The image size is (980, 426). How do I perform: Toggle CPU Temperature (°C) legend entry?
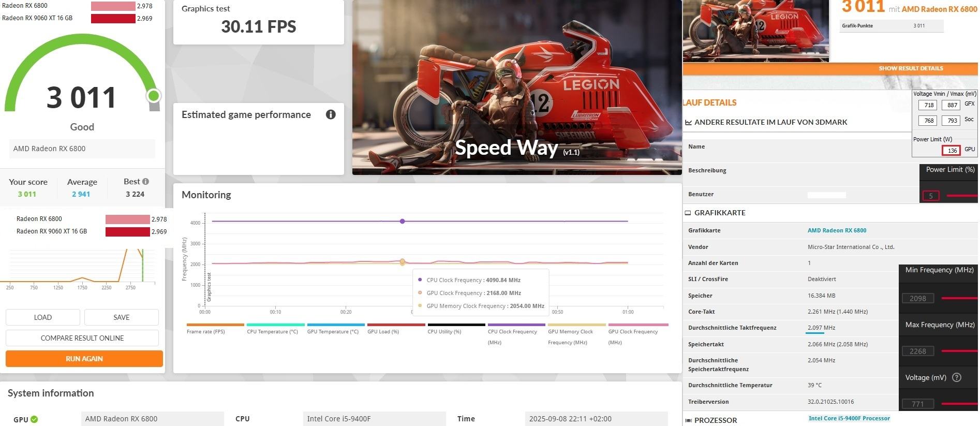point(275,329)
